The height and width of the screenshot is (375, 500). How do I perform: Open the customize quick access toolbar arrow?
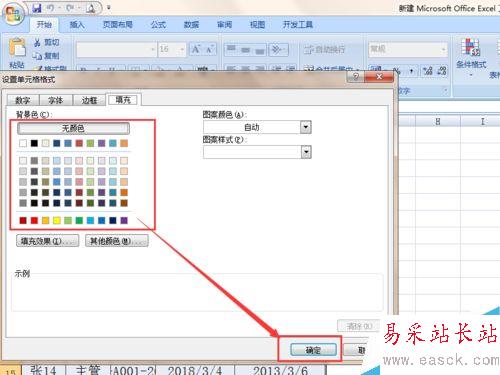109,7
